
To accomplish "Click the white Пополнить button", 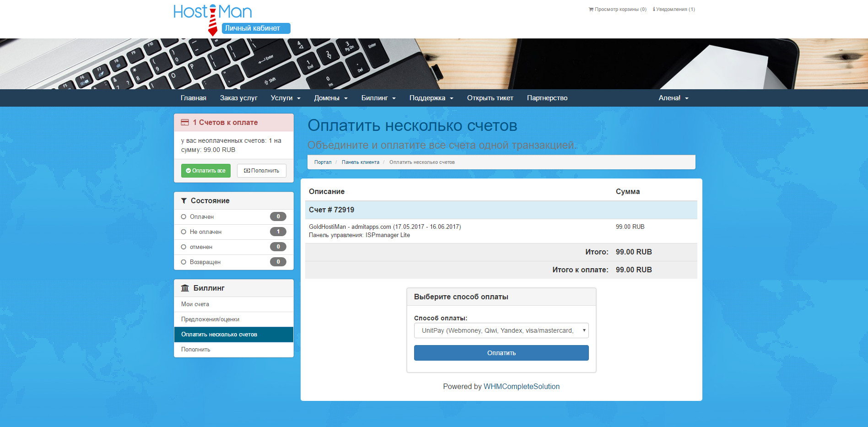I will (262, 171).
